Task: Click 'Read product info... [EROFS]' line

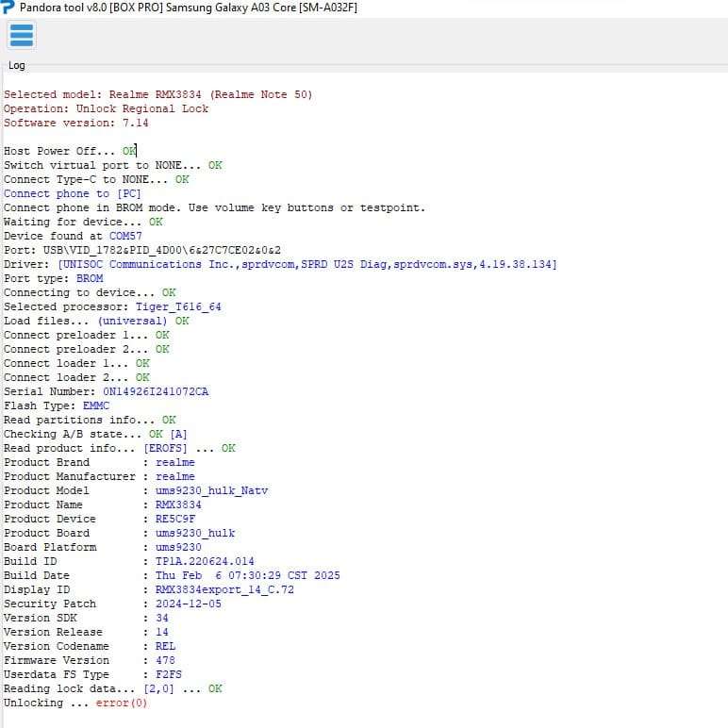Action: coord(120,449)
